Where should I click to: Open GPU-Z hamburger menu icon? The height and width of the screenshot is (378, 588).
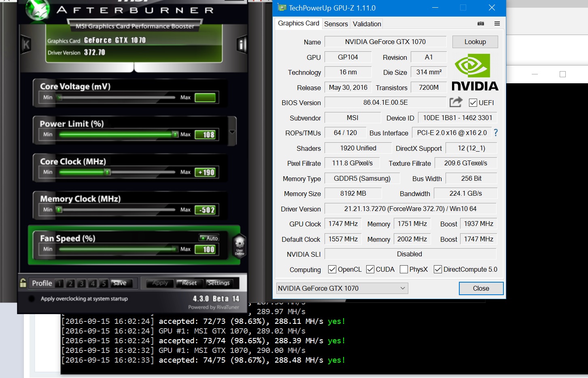(x=497, y=24)
